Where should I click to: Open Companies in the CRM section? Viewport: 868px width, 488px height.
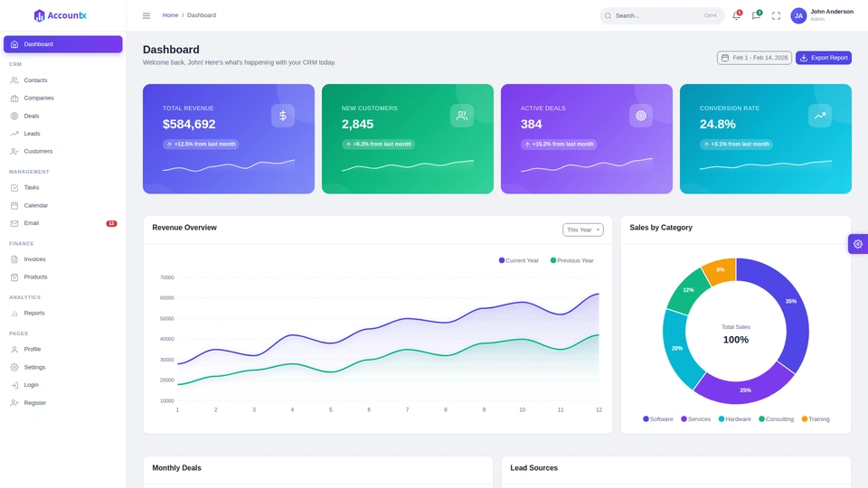pyautogui.click(x=63, y=98)
